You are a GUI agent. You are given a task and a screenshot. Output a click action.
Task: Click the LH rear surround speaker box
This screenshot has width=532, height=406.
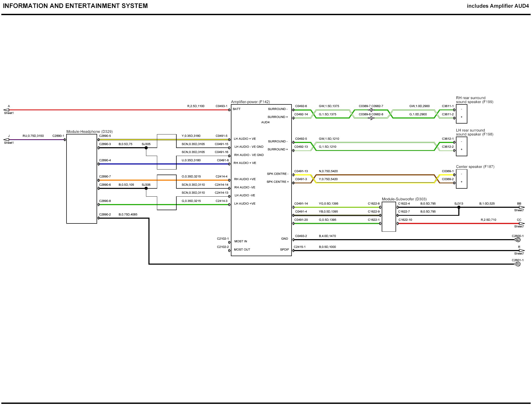462,146
